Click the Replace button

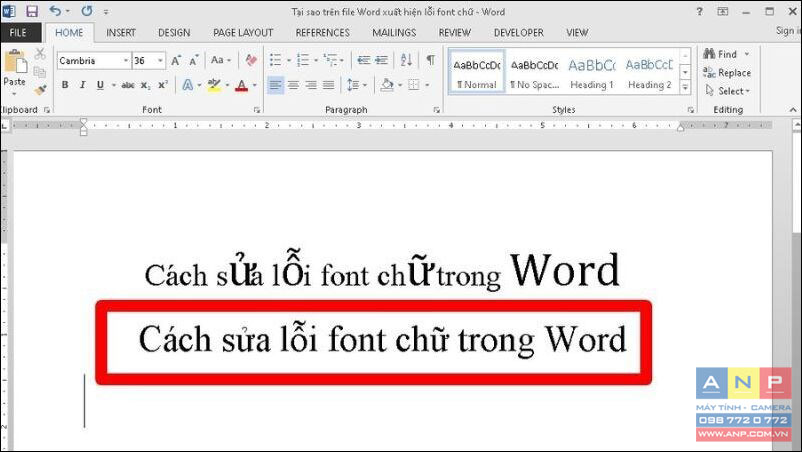(x=727, y=73)
